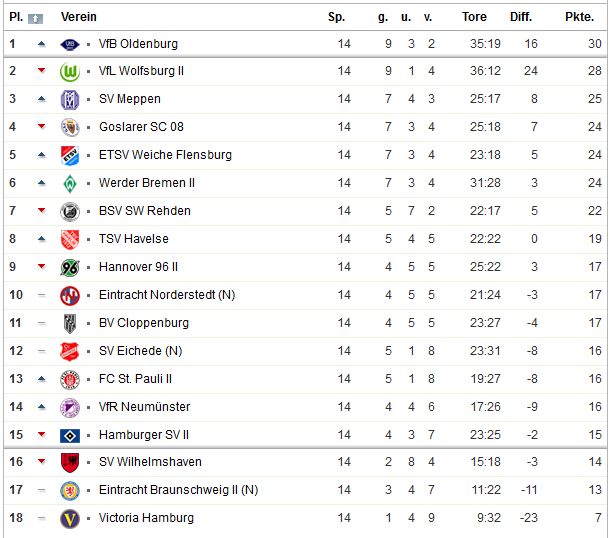Click the Tore column header
This screenshot has width=610, height=538.
coord(474,17)
